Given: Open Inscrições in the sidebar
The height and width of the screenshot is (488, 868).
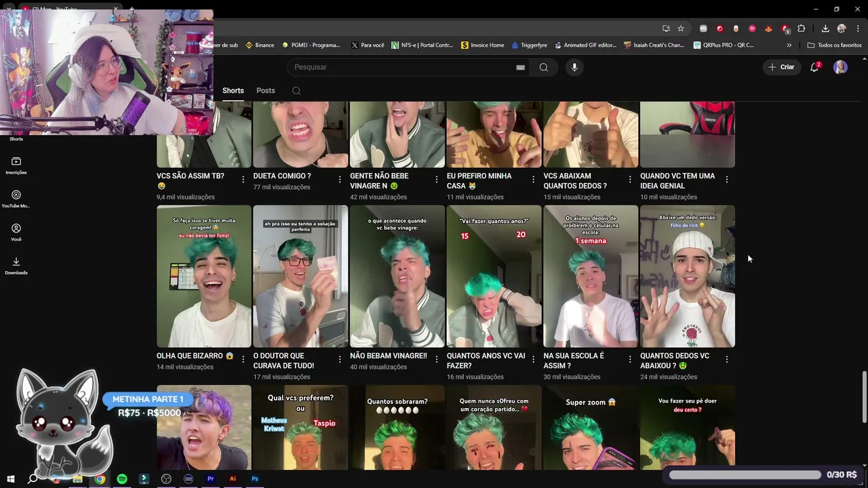Looking at the screenshot, I should point(16,165).
